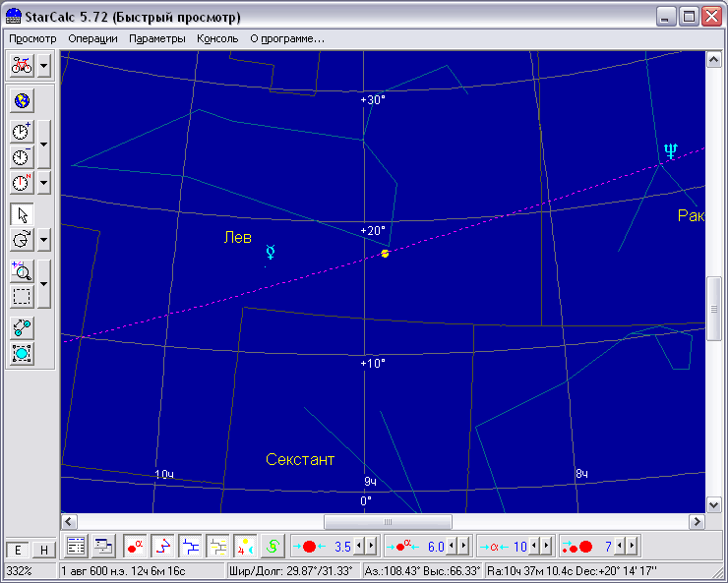Toggle star name labels button
Image resolution: width=728 pixels, height=583 pixels.
pyautogui.click(x=135, y=547)
